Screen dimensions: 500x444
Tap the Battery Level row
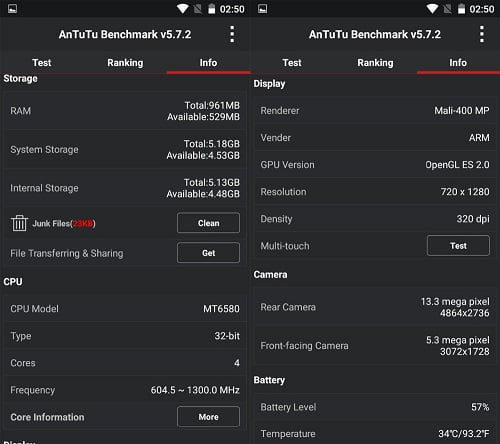click(x=375, y=407)
